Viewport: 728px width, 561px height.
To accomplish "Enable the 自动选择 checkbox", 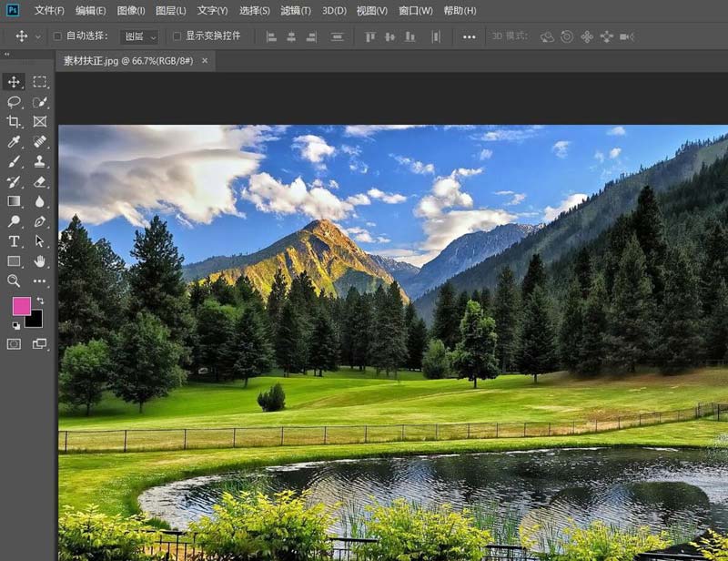I will (57, 36).
